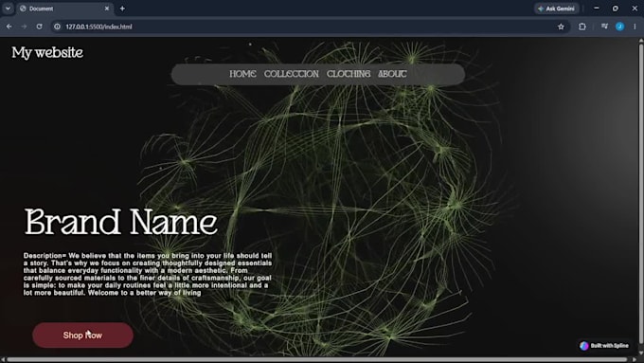Click the Ask Gemini button
Viewport: 644px width, 363px height.
(557, 9)
